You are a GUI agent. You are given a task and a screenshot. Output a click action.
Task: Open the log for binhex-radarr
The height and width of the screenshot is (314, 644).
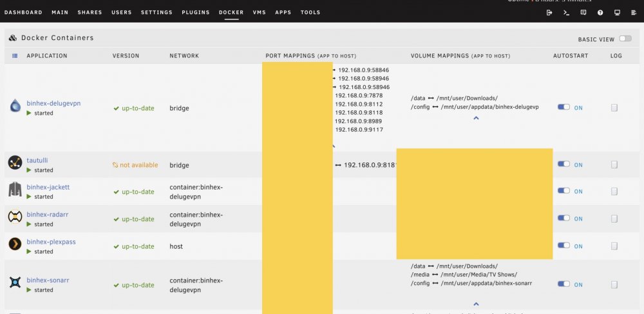[x=614, y=219]
